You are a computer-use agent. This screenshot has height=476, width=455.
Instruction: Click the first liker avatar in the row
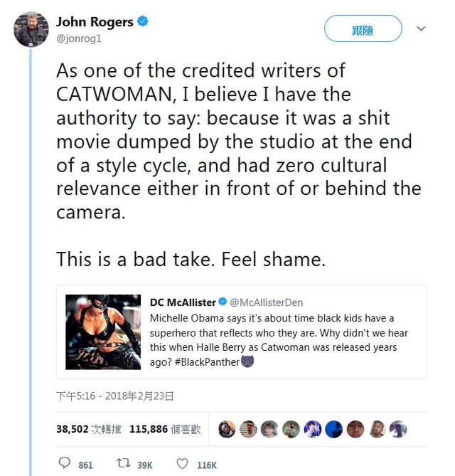coord(227,429)
